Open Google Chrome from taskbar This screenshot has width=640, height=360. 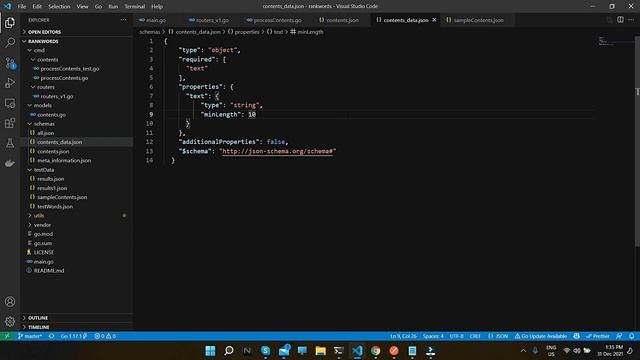pos(376,351)
